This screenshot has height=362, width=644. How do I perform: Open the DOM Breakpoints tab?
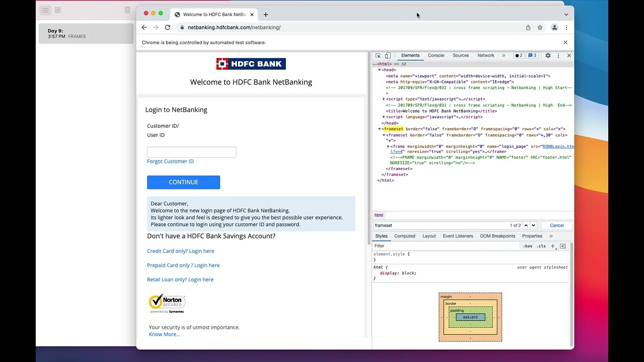point(497,236)
